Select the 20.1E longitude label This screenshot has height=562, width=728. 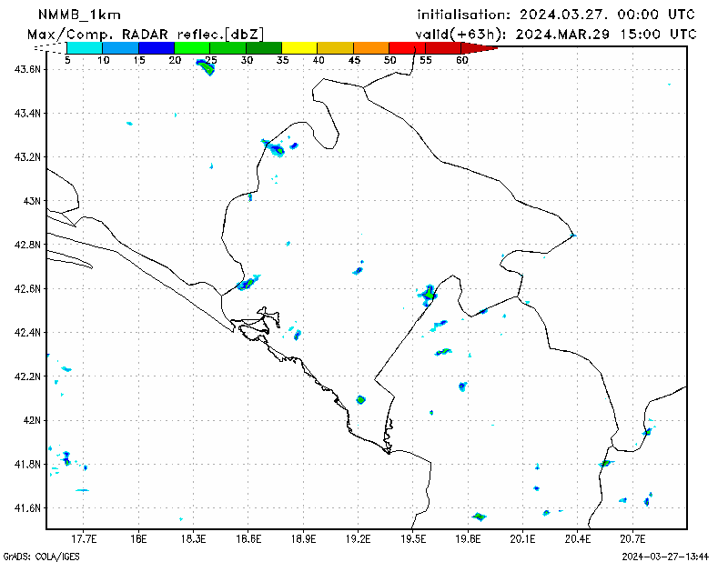pyautogui.click(x=521, y=539)
